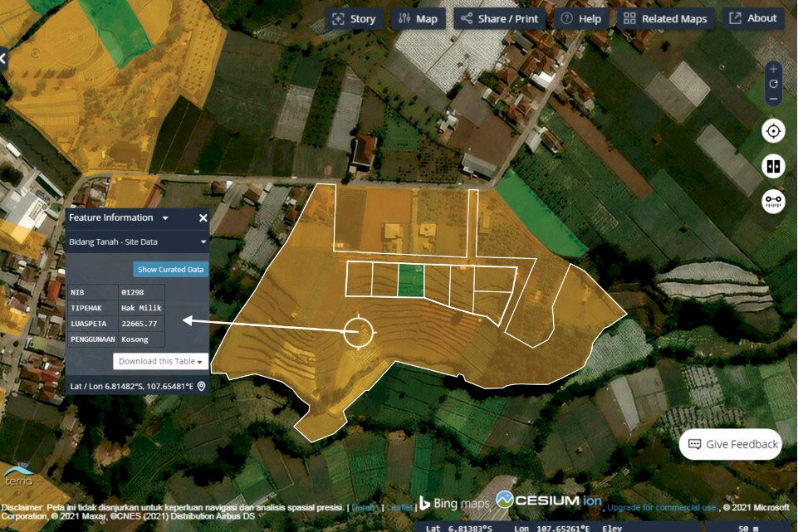This screenshot has height=532, width=798.
Task: Enable the split-screen compare tool
Action: (773, 166)
